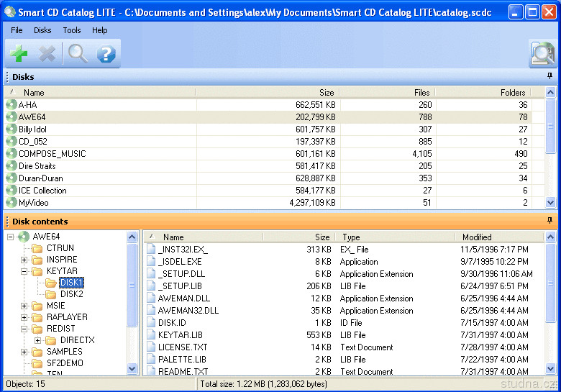Expand the DIRECTX folder node
Image resolution: width=561 pixels, height=392 pixels.
pos(37,340)
